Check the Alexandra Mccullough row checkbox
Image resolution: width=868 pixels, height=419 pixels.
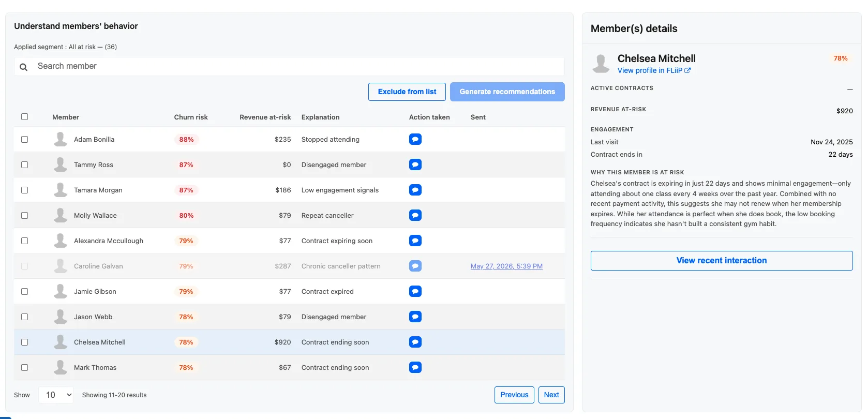pos(24,241)
